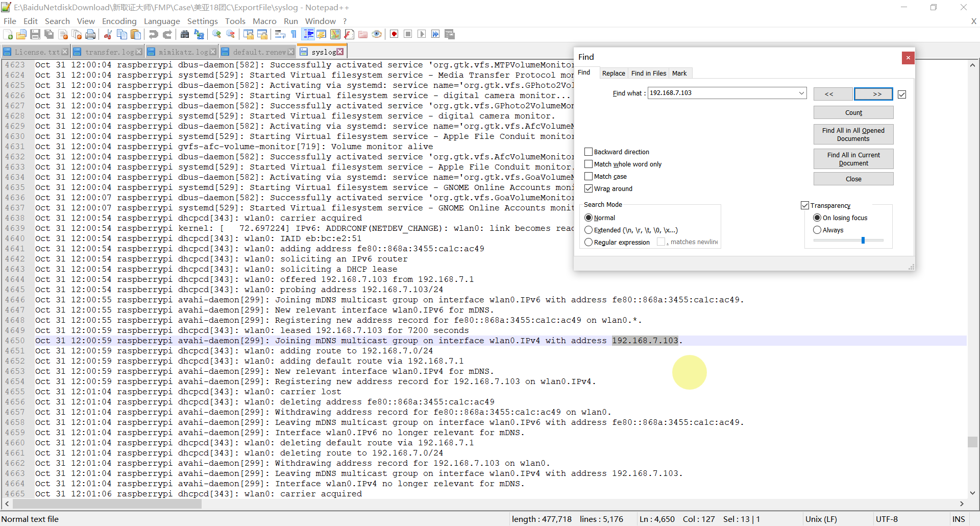Zoom in with the magnifier plus icon
Image resolution: width=980 pixels, height=526 pixels.
217,34
